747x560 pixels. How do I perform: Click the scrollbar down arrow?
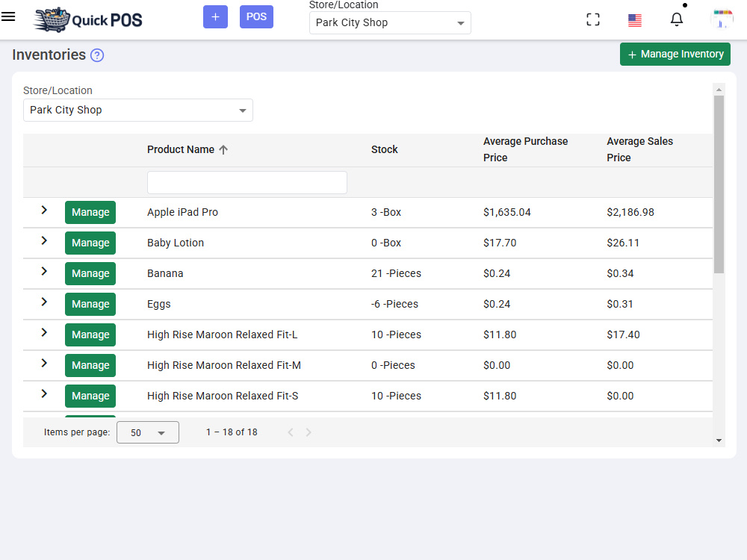tap(719, 441)
